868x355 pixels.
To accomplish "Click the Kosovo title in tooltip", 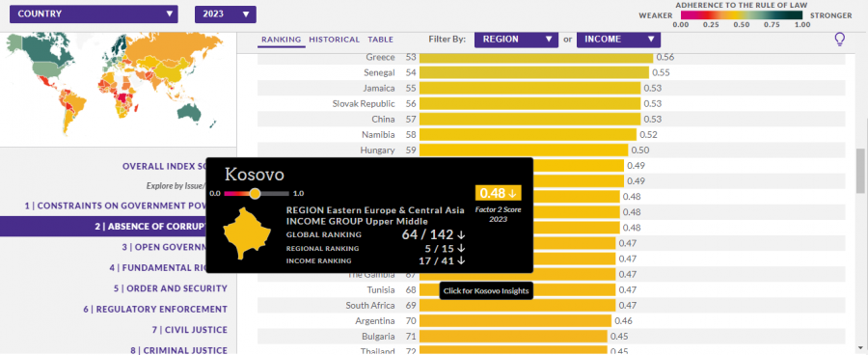I will point(254,175).
